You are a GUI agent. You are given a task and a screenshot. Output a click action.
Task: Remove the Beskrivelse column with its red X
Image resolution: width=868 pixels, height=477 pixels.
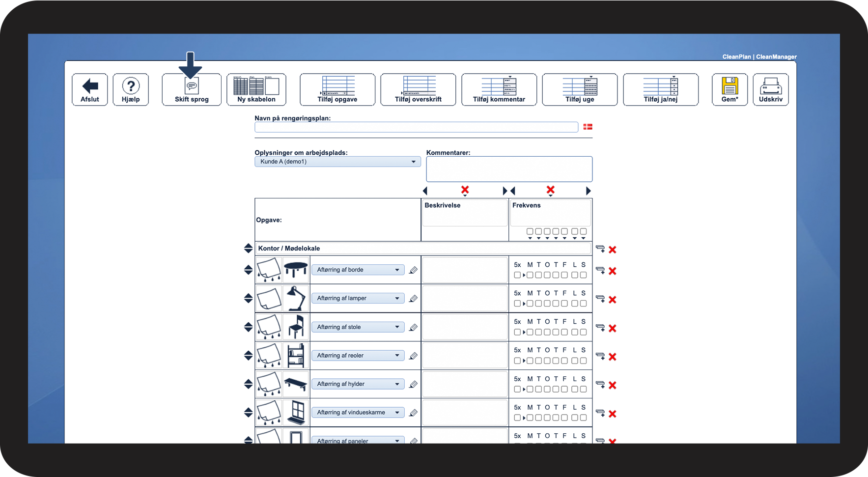click(465, 190)
